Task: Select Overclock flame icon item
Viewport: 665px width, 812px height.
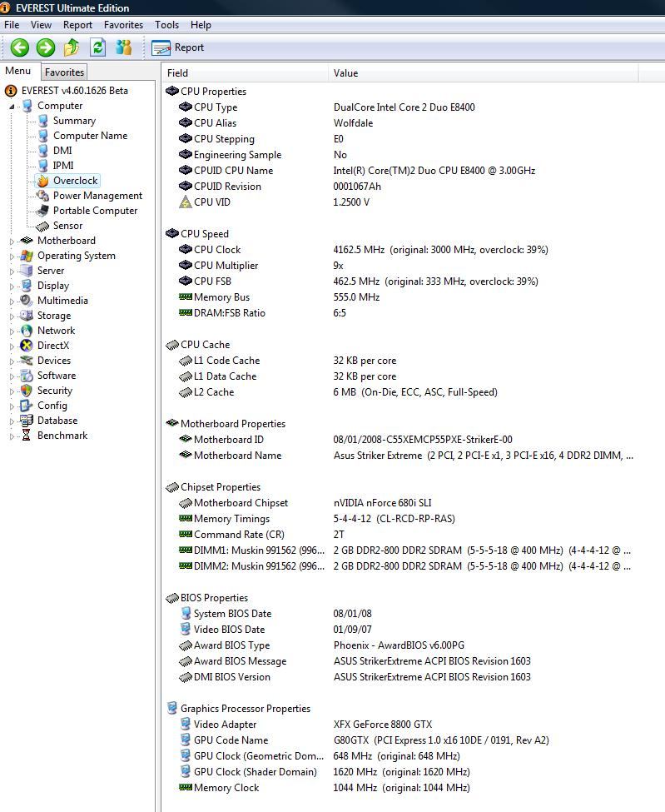Action: pos(43,181)
